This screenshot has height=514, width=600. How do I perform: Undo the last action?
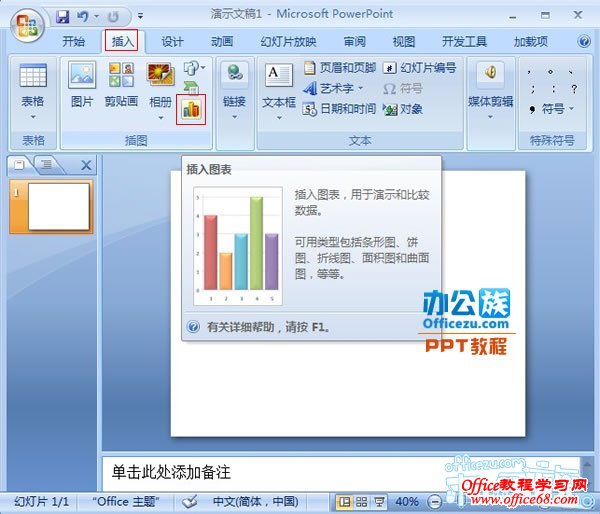coord(82,16)
